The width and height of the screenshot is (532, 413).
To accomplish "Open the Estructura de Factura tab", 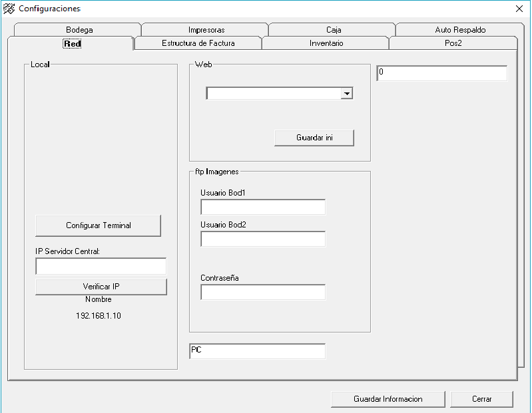I will 198,43.
